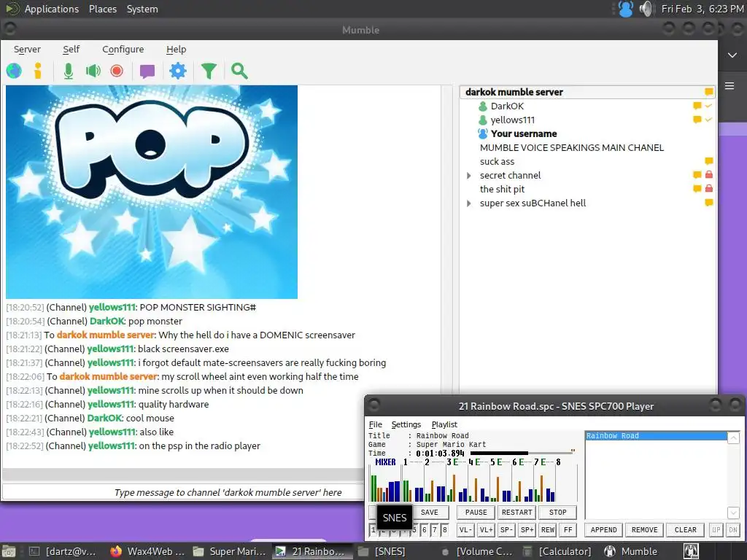
Task: Select the yellows111 user in channel tree
Action: [x=513, y=120]
